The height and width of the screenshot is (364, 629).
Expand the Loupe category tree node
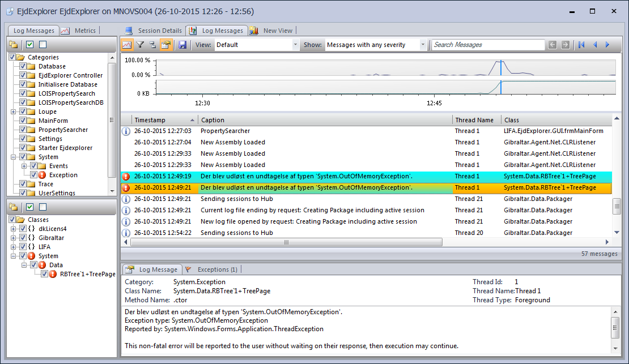[x=14, y=112]
